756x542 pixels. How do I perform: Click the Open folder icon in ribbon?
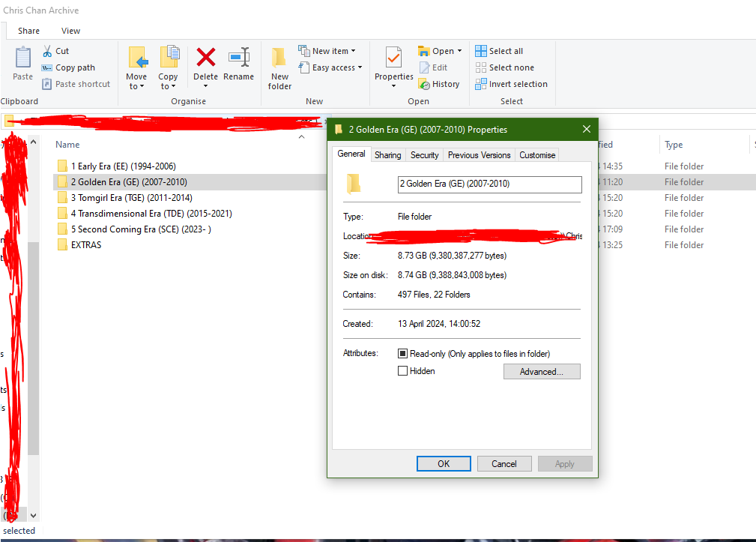coord(423,51)
